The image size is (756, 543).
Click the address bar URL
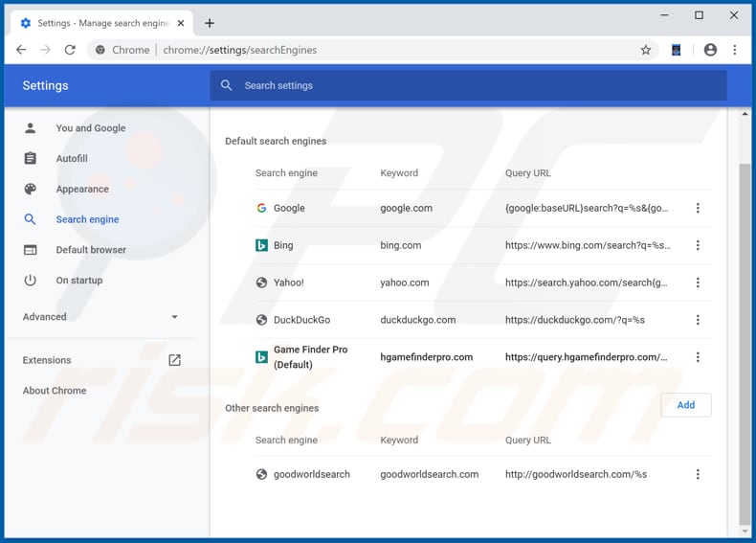[239, 50]
